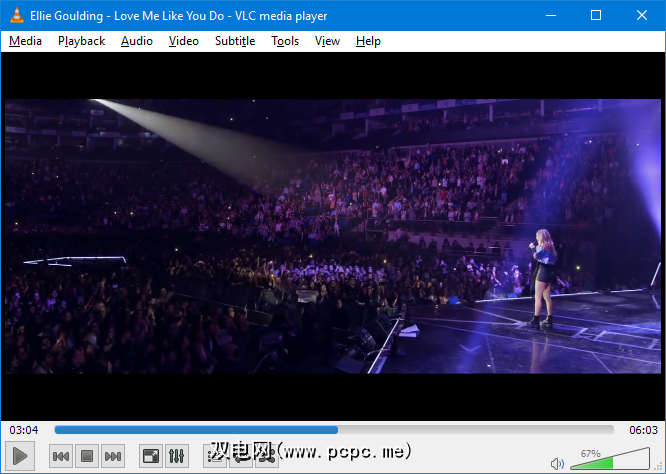Open the View menu
This screenshot has height=474, width=666.
click(327, 41)
